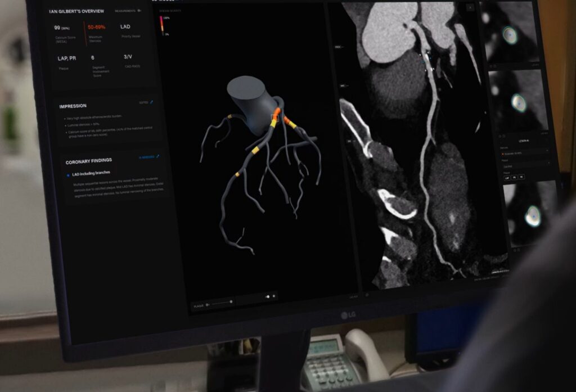Click the icon beside the LAD AO label
Viewport: 576px width, 392px height.
(x=366, y=295)
